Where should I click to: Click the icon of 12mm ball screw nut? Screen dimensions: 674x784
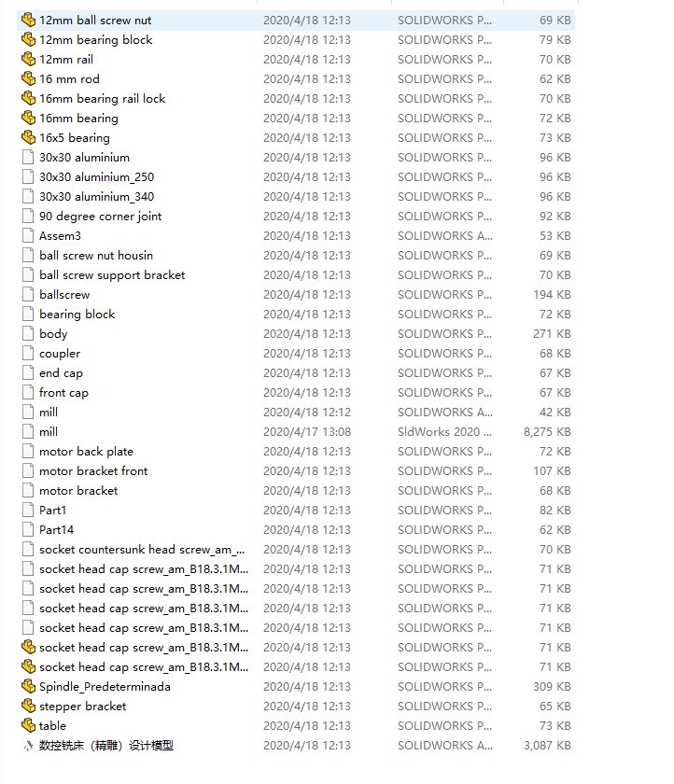[x=29, y=20]
